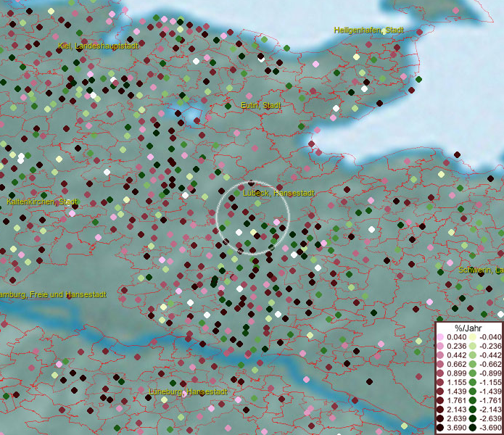Select the Lübeck, Hansestadt label
This screenshot has height=435, width=504.
[x=278, y=193]
